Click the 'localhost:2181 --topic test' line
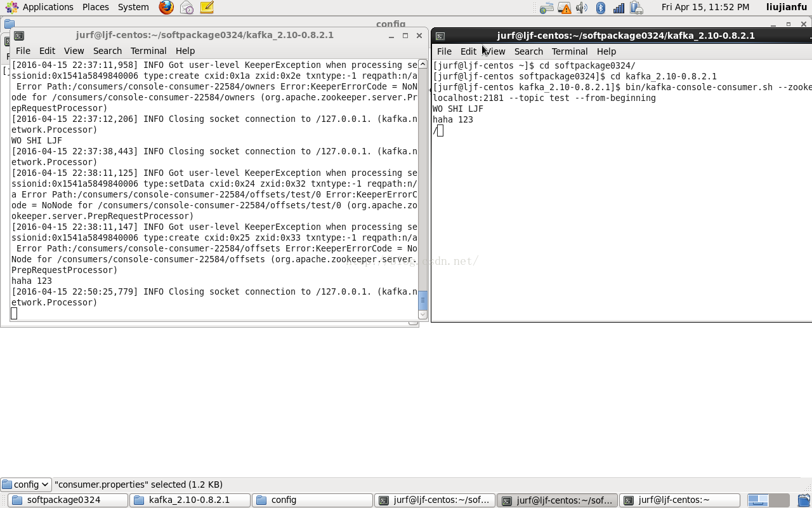 pyautogui.click(x=544, y=98)
